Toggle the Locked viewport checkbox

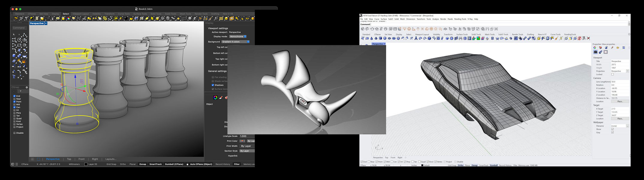[613, 74]
